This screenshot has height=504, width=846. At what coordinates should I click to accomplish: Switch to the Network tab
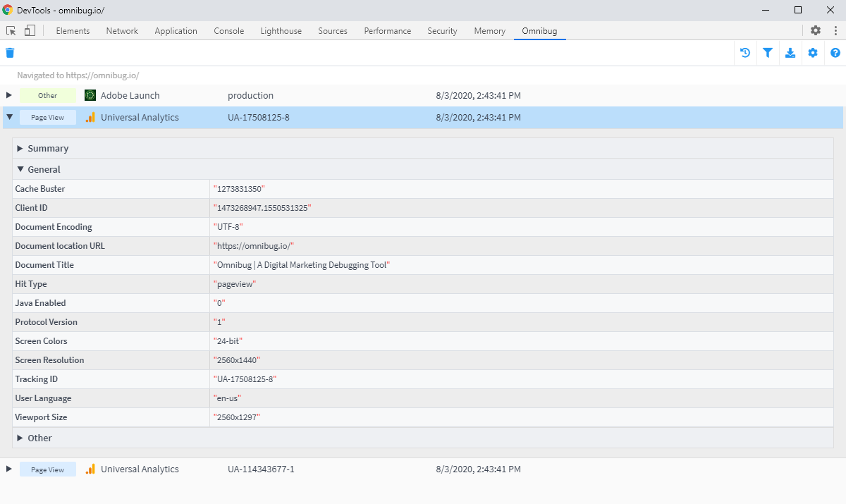coord(122,30)
